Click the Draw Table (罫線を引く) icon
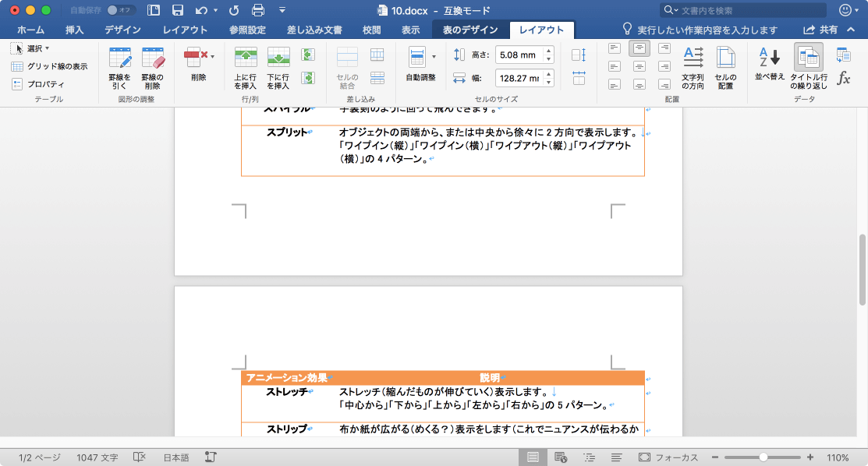This screenshot has width=868, height=466. pyautogui.click(x=119, y=68)
